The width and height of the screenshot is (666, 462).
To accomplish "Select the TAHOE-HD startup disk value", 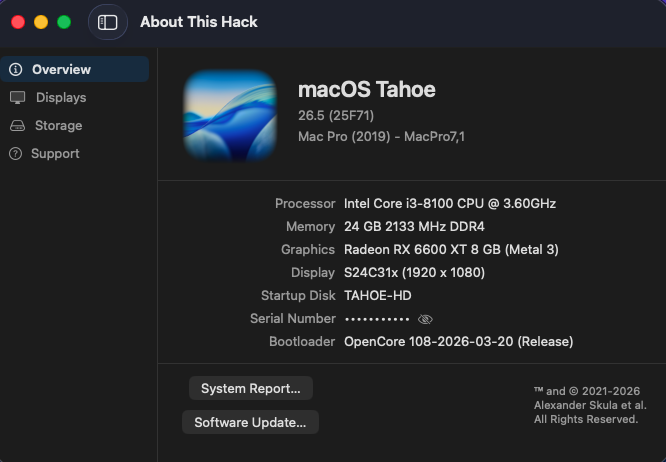I will click(x=378, y=296).
